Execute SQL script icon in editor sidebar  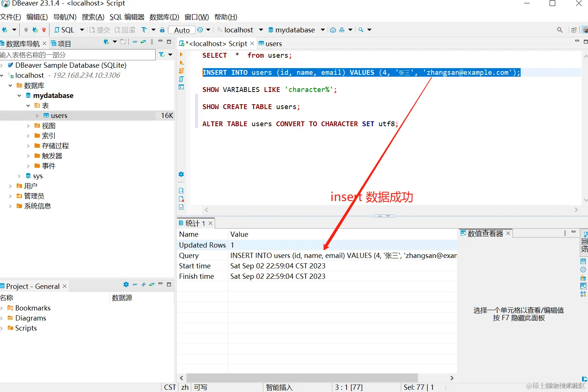click(x=181, y=71)
